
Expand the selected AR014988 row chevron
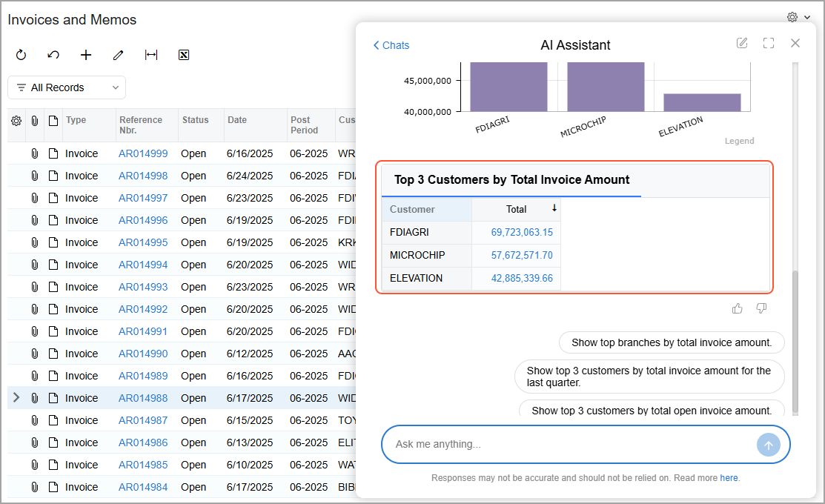click(16, 398)
